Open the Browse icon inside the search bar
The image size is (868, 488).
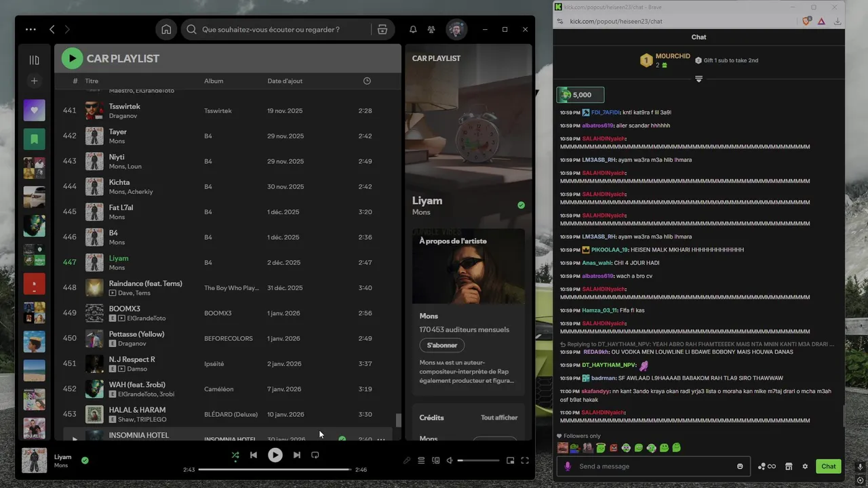click(382, 30)
